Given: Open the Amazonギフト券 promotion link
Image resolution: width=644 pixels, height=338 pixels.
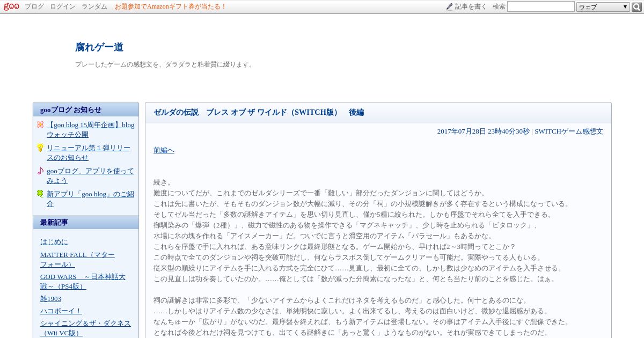Looking at the screenshot, I should tap(171, 6).
